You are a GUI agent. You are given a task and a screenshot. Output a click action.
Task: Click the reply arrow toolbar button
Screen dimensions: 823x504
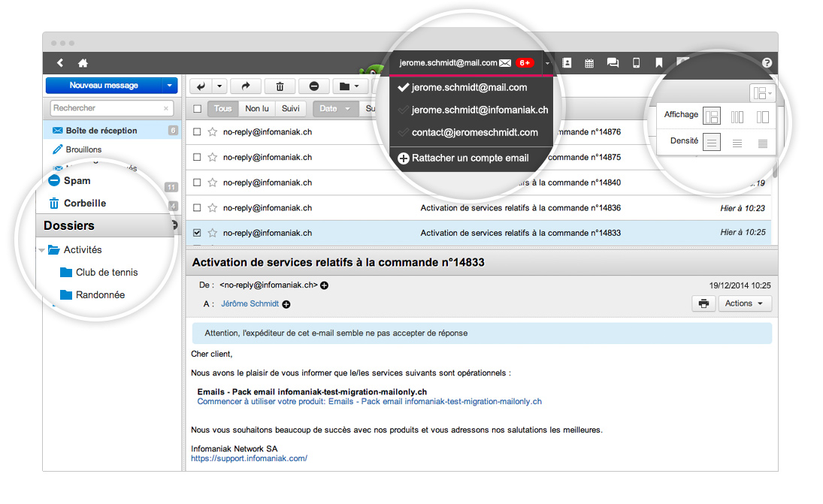pyautogui.click(x=201, y=86)
